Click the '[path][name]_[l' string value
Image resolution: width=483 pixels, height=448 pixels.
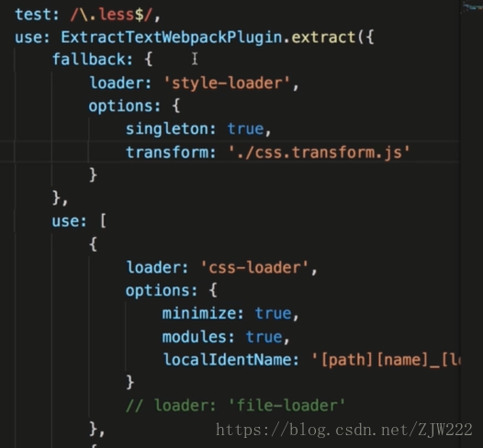tap(386, 360)
